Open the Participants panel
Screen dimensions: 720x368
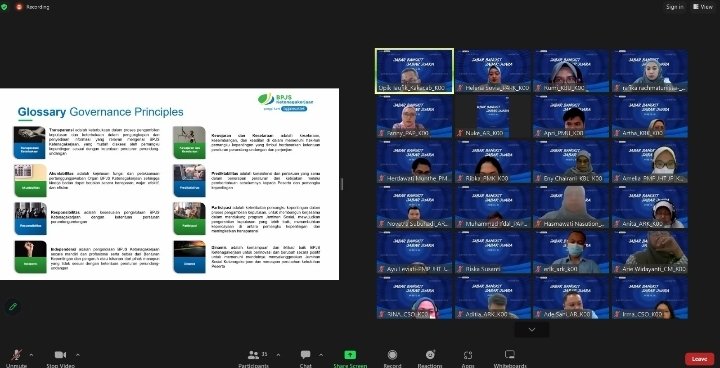coord(253,358)
